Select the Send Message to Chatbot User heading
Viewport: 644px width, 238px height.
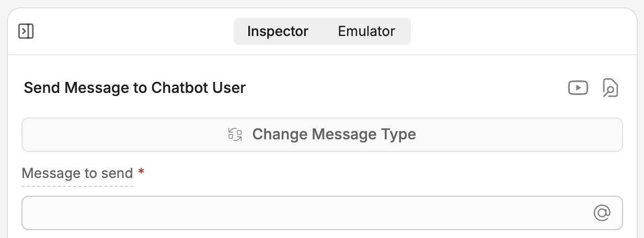coord(135,88)
